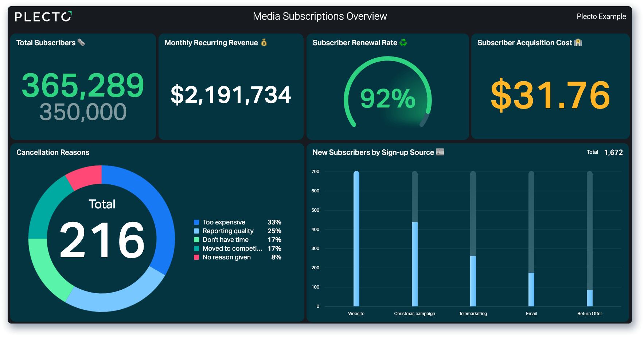Click the money bag icon beside Monthly Recurring Revenue
Image resolution: width=644 pixels, height=337 pixels.
pos(264,43)
